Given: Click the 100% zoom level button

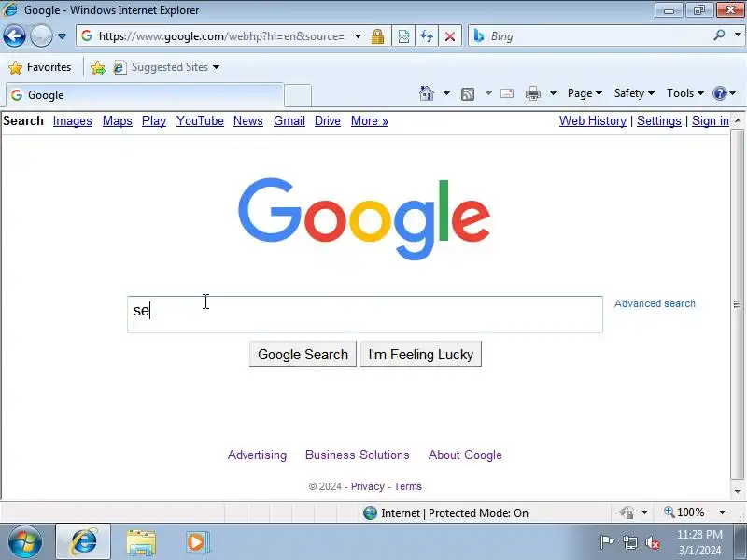Looking at the screenshot, I should click(684, 512).
